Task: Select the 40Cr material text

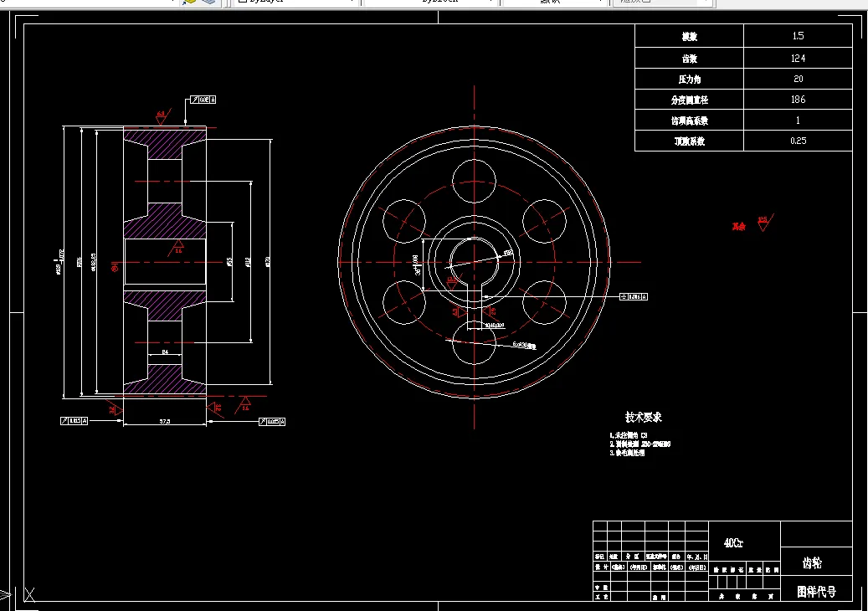Action: (733, 543)
